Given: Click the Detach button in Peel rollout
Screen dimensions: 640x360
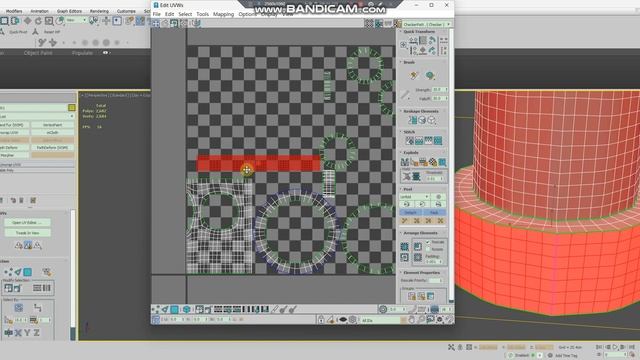Looking at the screenshot, I should (x=411, y=213).
